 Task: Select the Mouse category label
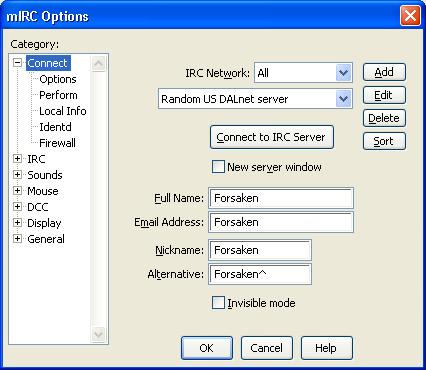[x=43, y=191]
